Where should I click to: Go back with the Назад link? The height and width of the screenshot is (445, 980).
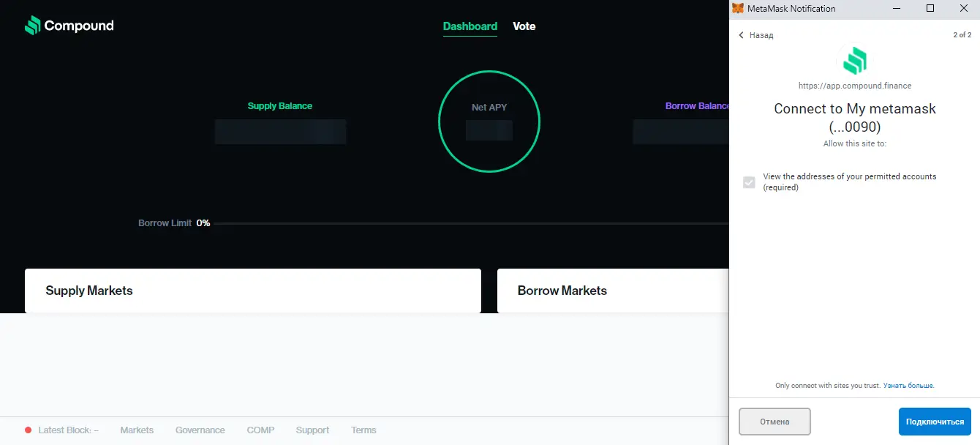click(755, 35)
